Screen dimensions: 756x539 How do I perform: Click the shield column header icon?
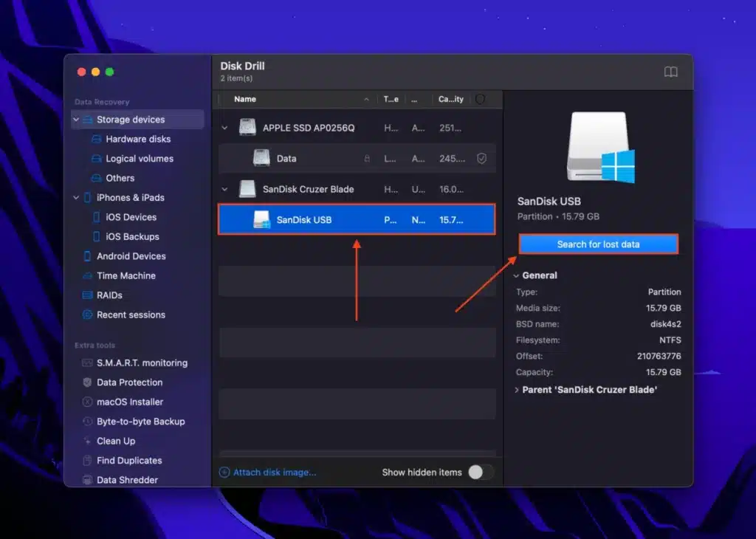(480, 100)
